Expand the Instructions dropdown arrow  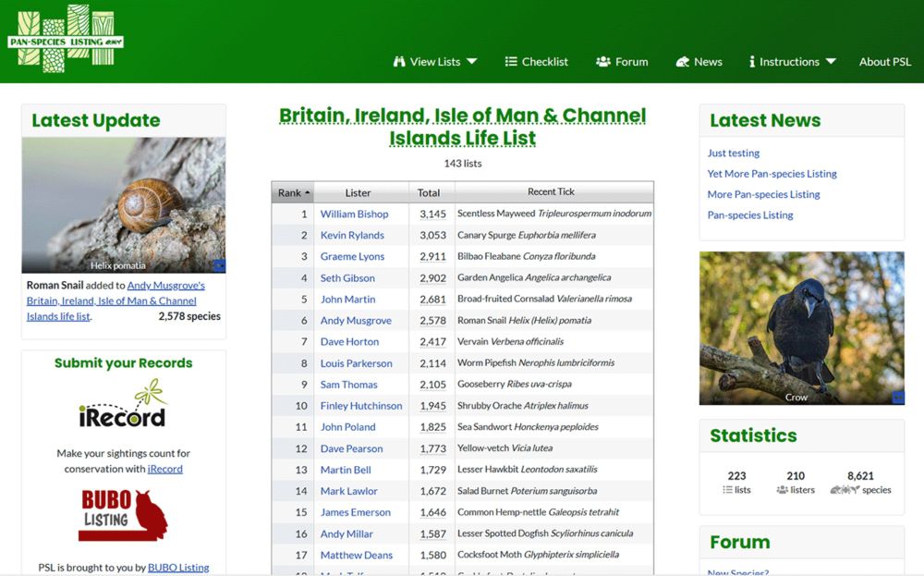831,61
